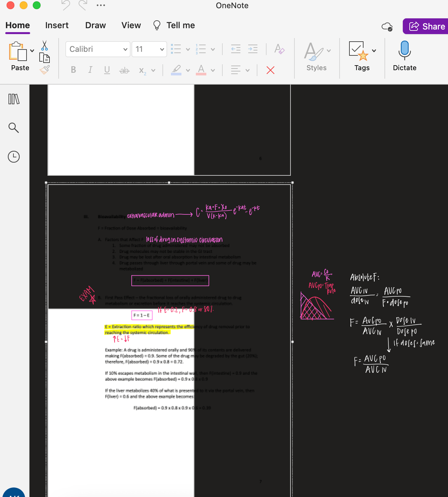
Task: Open the Styles gallery
Action: coord(316,56)
